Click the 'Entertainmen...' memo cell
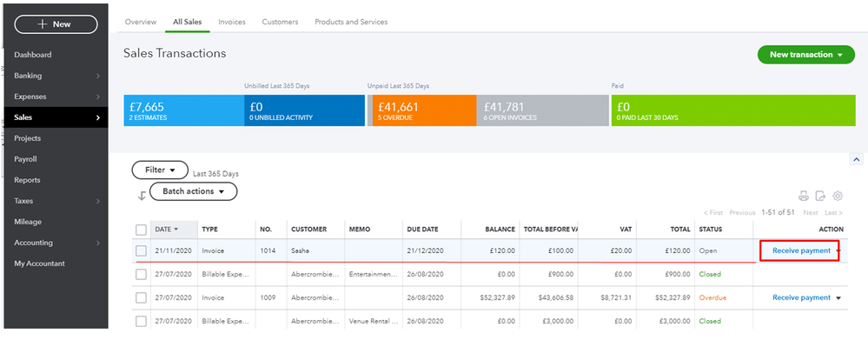The height and width of the screenshot is (340, 868). 374,274
